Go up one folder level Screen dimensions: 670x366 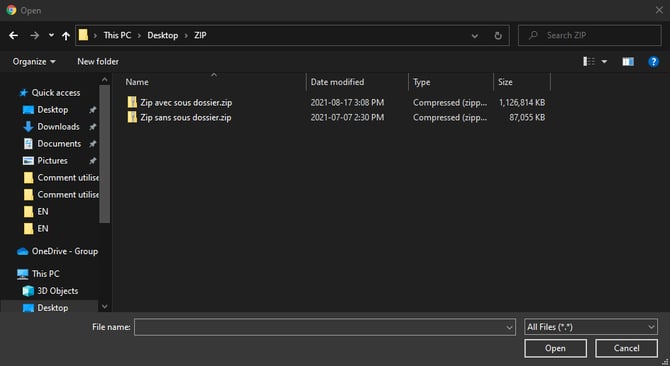tap(66, 36)
